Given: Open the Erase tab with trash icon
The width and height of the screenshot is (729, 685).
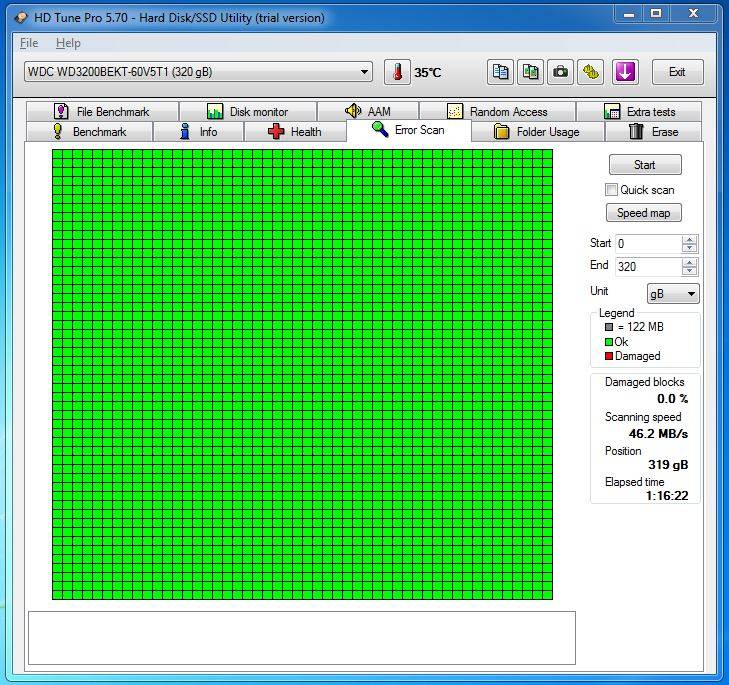Looking at the screenshot, I should (x=653, y=132).
